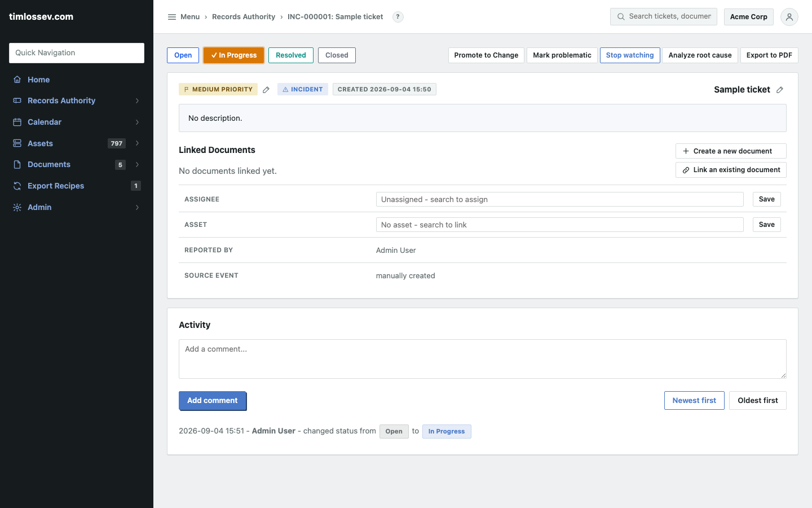
Task: Click the Admin gear icon
Action: 17,207
